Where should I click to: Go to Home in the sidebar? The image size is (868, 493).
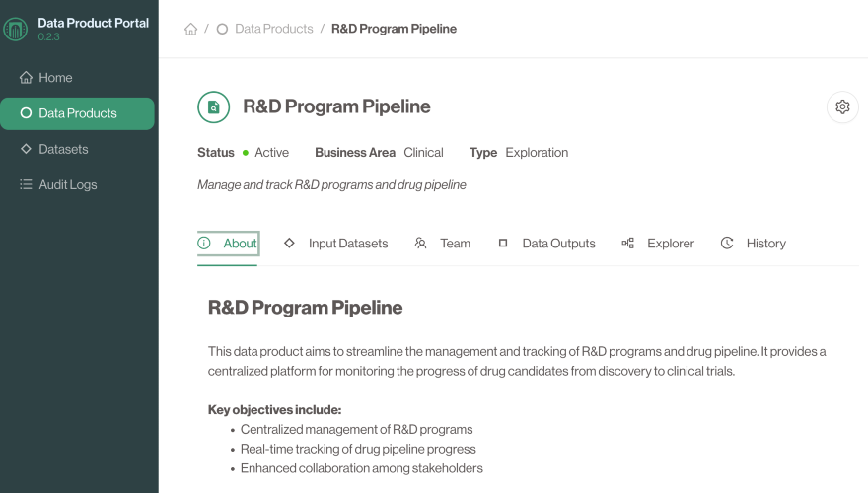coord(78,78)
